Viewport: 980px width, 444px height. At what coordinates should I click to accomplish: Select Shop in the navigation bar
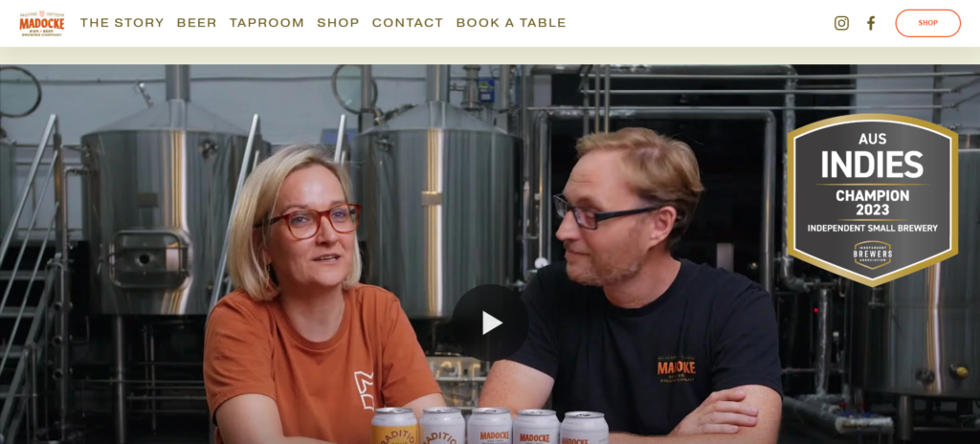click(338, 23)
